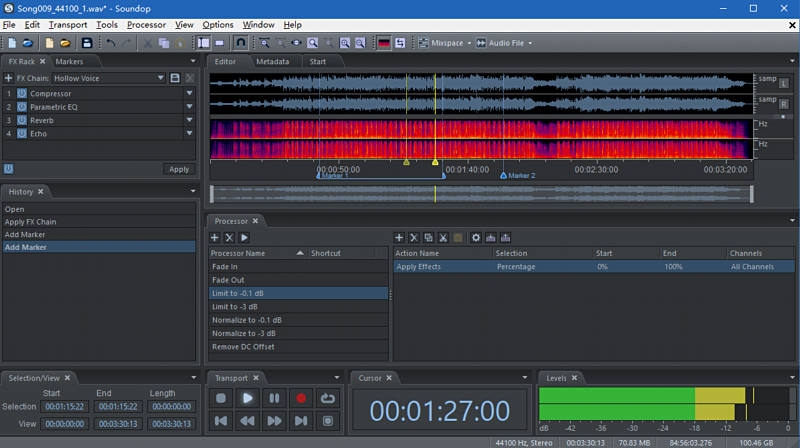The width and height of the screenshot is (800, 448).
Task: Delete the selected processor in processor list
Action: tap(230, 238)
